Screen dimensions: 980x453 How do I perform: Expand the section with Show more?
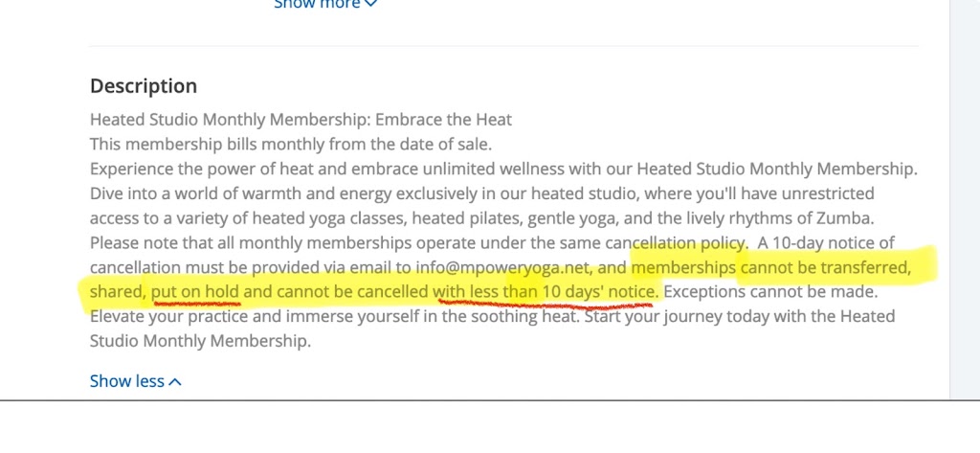click(317, 4)
